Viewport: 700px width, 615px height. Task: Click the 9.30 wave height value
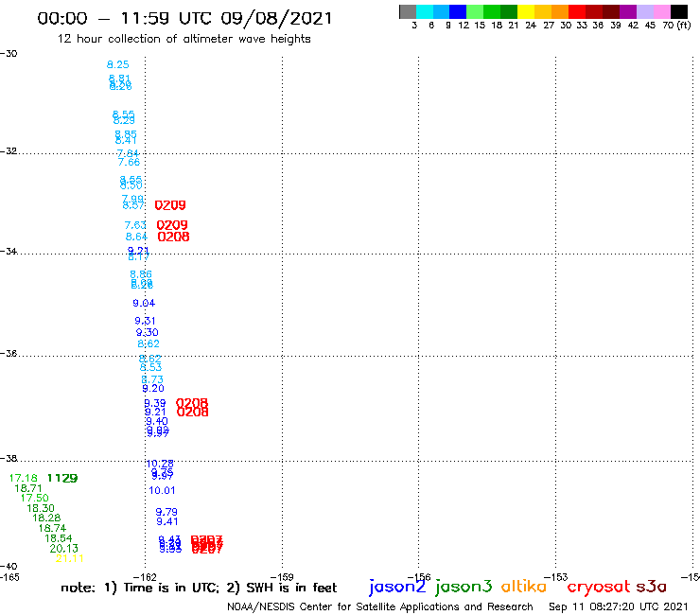[148, 332]
